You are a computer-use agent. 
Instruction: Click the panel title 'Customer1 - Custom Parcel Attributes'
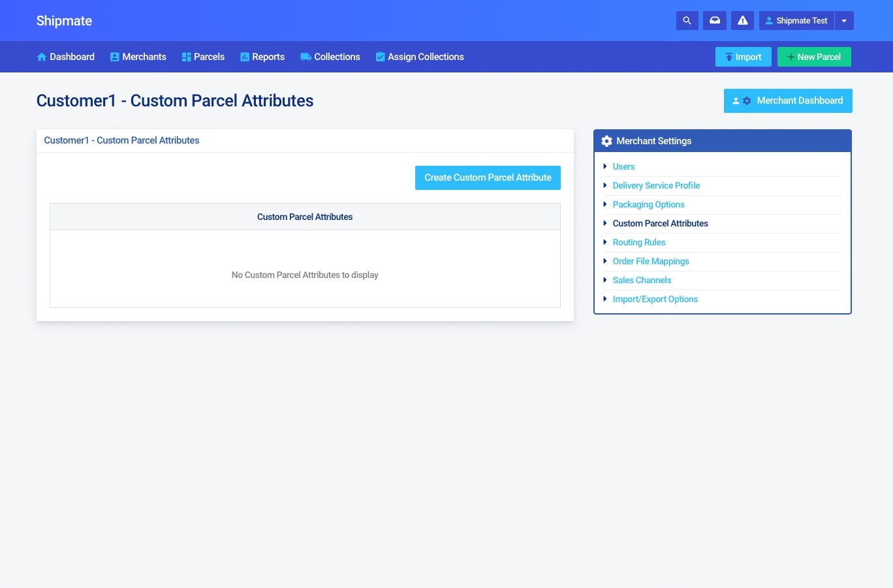pyautogui.click(x=121, y=140)
